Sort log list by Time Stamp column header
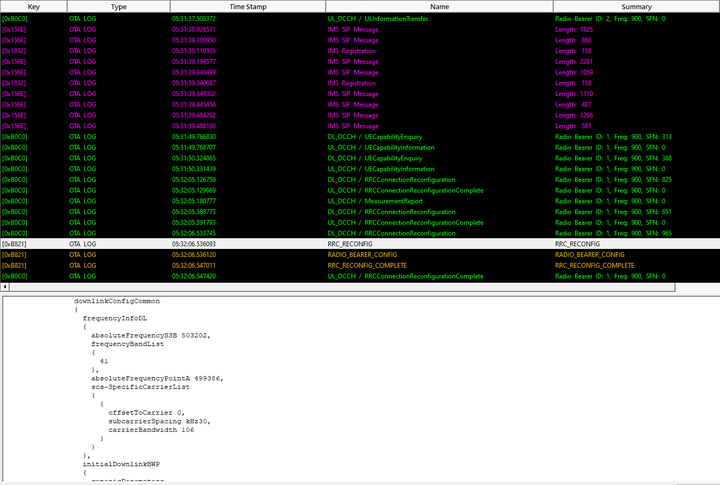The image size is (720, 485). 248,6
